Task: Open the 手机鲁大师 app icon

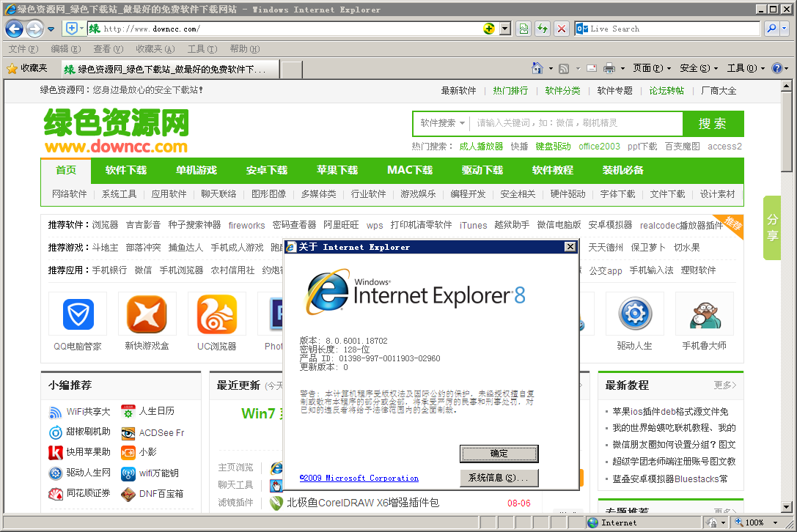Action: [x=704, y=314]
